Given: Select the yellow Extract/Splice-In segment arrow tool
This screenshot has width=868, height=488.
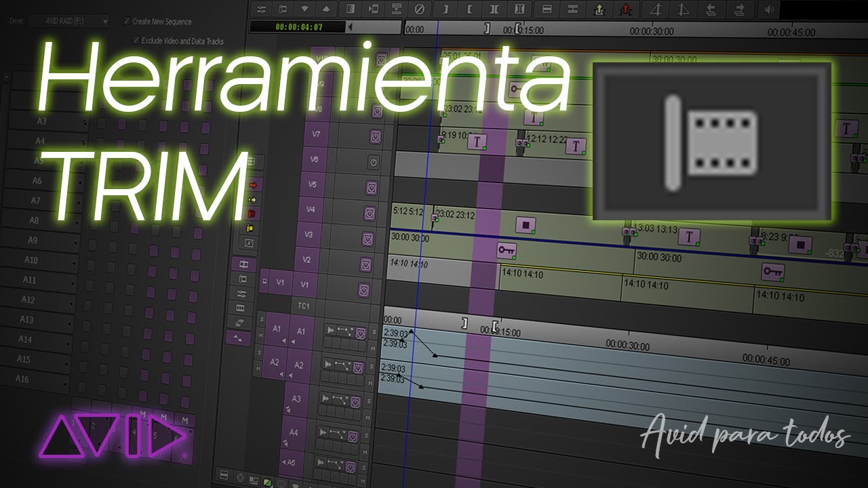Looking at the screenshot, I should tap(253, 199).
